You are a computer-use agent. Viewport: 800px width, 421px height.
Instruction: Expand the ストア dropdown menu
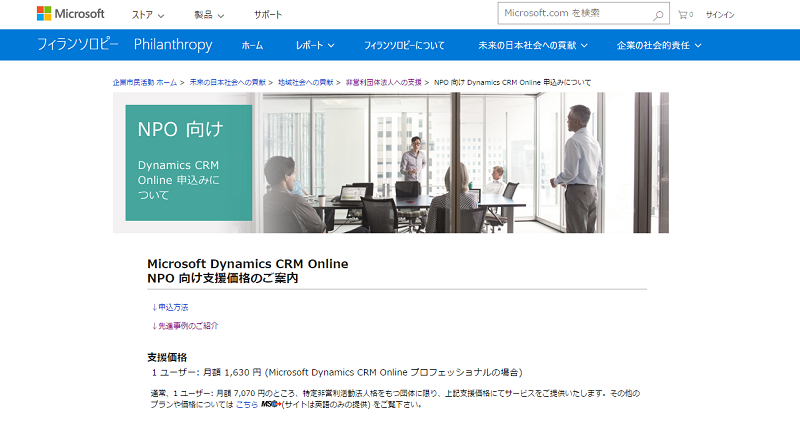148,15
